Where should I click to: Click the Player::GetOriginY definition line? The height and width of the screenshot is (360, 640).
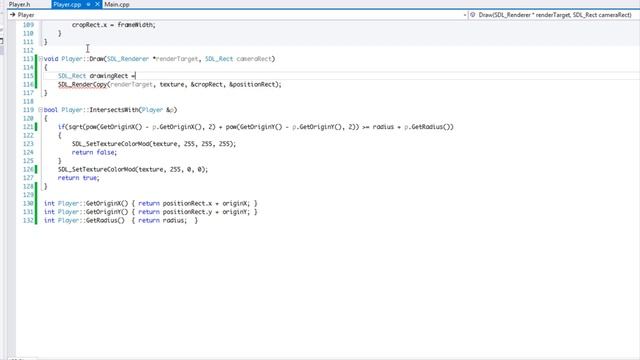[151, 212]
